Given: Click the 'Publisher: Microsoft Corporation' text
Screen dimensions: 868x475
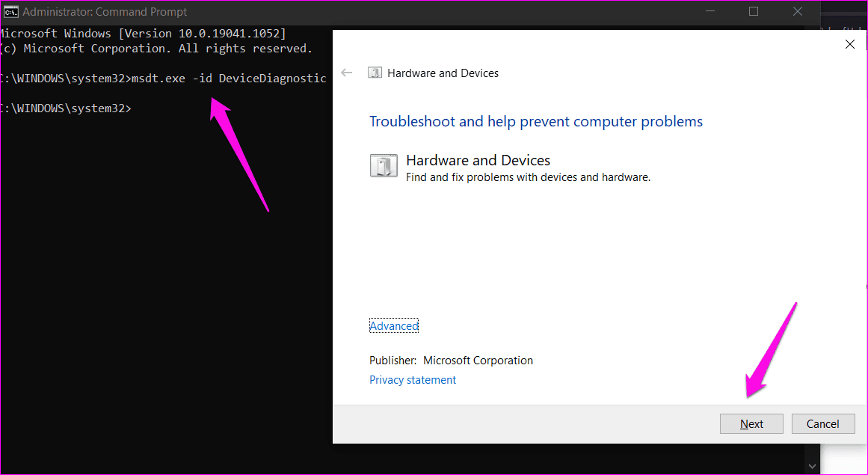Looking at the screenshot, I should 451,361.
